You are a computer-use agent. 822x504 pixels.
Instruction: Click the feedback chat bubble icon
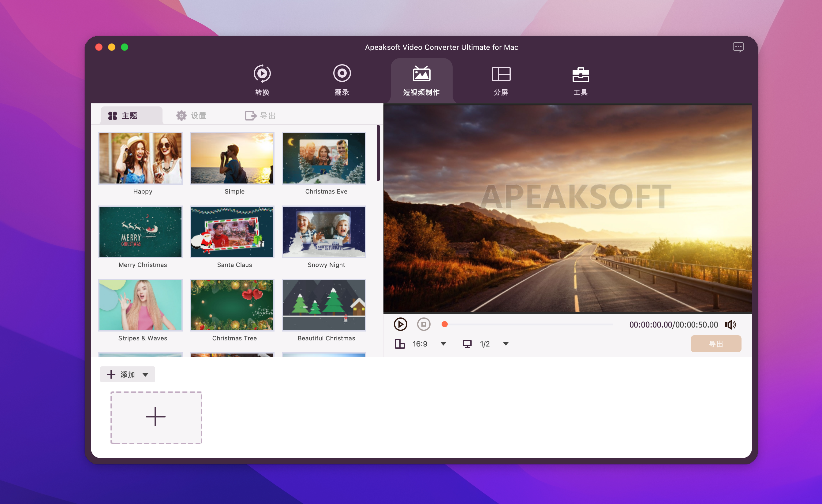pyautogui.click(x=738, y=47)
